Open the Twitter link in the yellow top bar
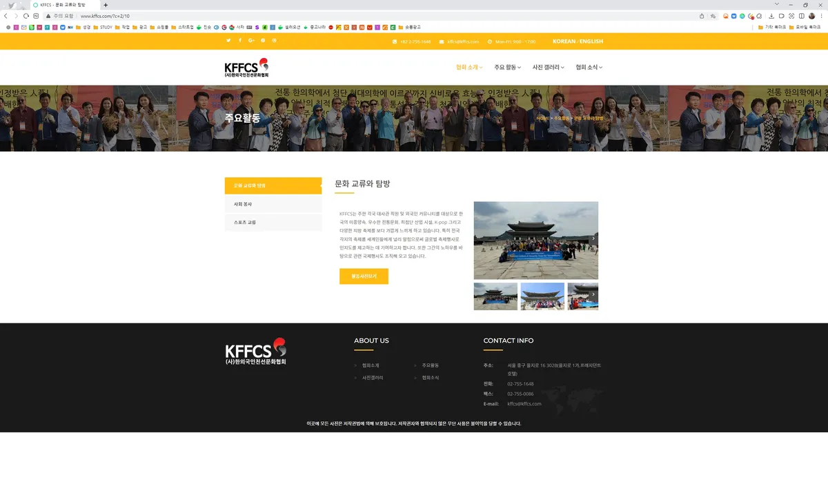828x504 pixels. (228, 41)
